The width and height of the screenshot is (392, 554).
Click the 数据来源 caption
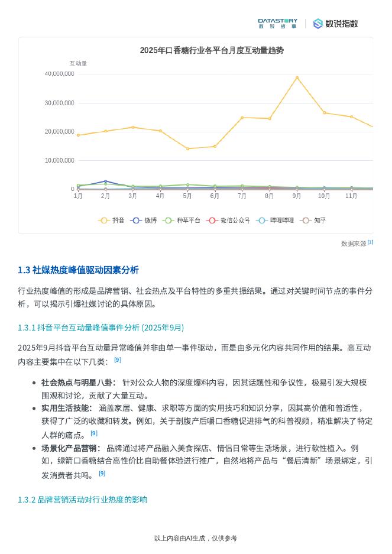point(354,244)
